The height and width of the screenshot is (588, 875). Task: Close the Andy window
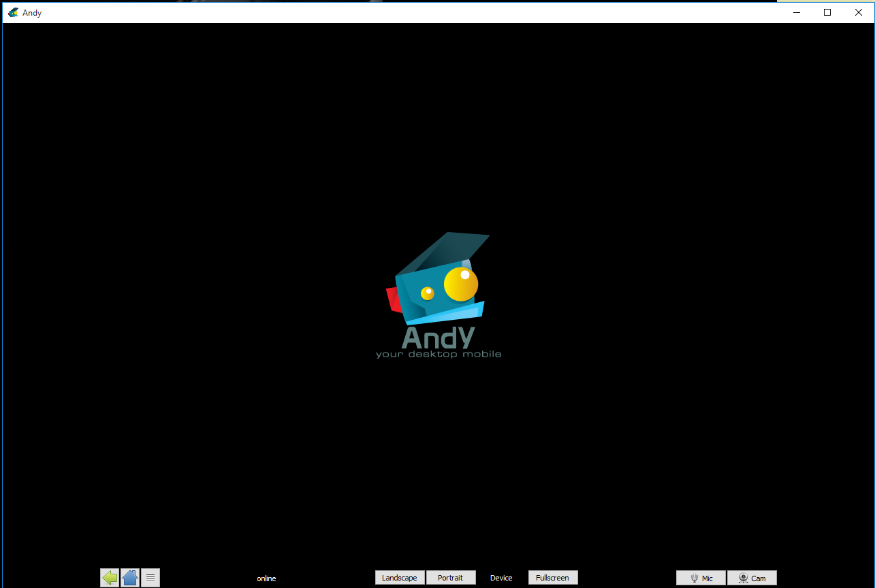pyautogui.click(x=858, y=12)
